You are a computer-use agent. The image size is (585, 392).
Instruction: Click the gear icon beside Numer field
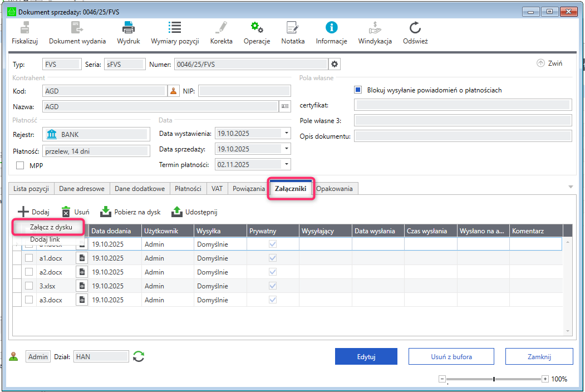point(335,64)
